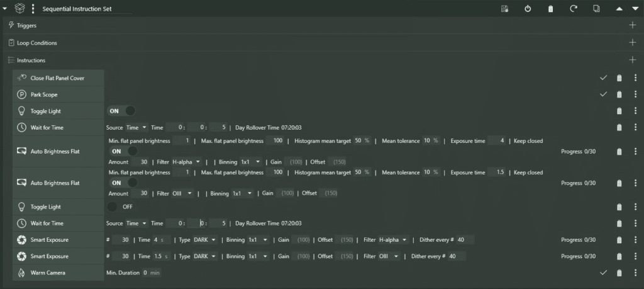Click the Smart Exposure label for OIII row
This screenshot has height=289, width=644.
pos(50,256)
